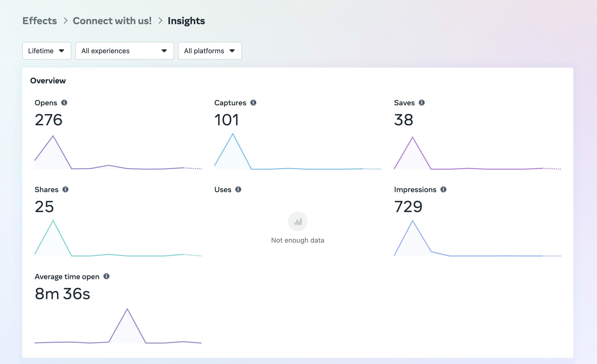The width and height of the screenshot is (597, 364).
Task: Click the bar chart placeholder icon under Uses
Action: tap(298, 221)
